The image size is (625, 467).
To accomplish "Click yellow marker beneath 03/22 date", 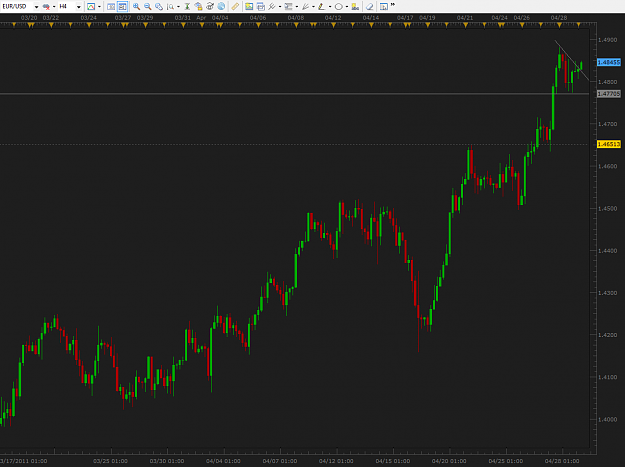I will pyautogui.click(x=51, y=25).
